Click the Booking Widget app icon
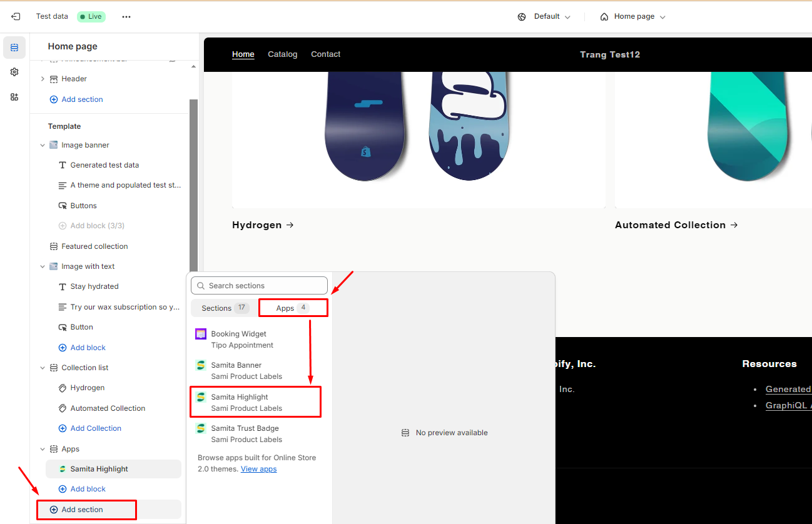This screenshot has height=524, width=812. pos(201,334)
